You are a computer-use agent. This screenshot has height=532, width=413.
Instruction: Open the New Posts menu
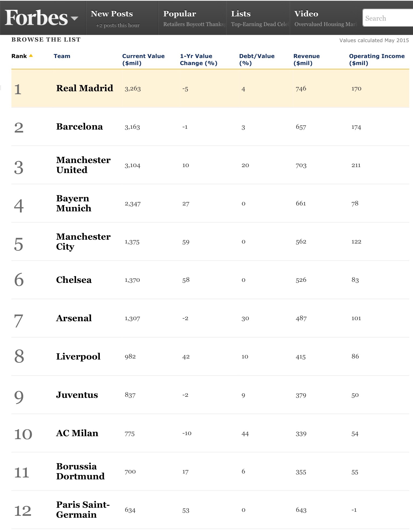point(112,14)
